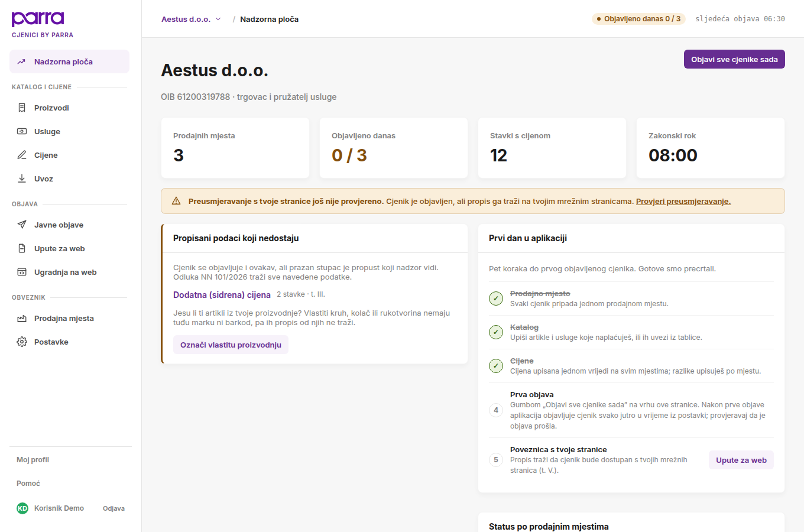Click the 'Aestus d.o.o.' page heading
This screenshot has height=532, width=804.
click(215, 70)
